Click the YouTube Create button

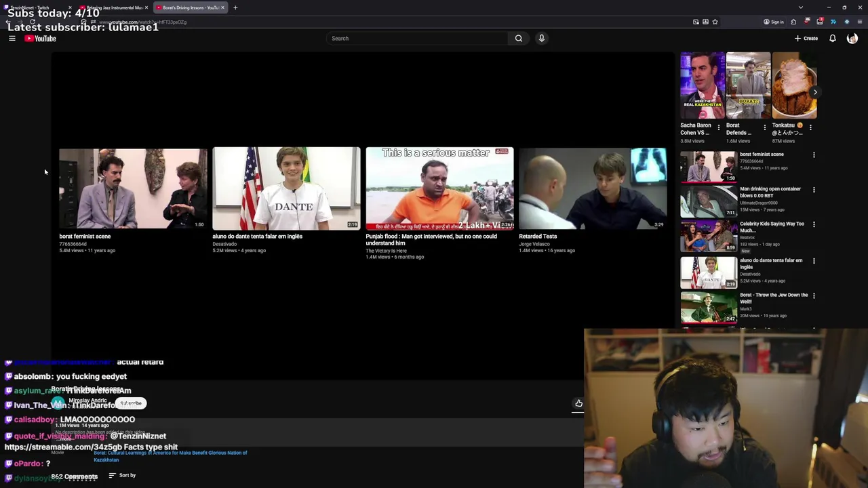point(806,39)
